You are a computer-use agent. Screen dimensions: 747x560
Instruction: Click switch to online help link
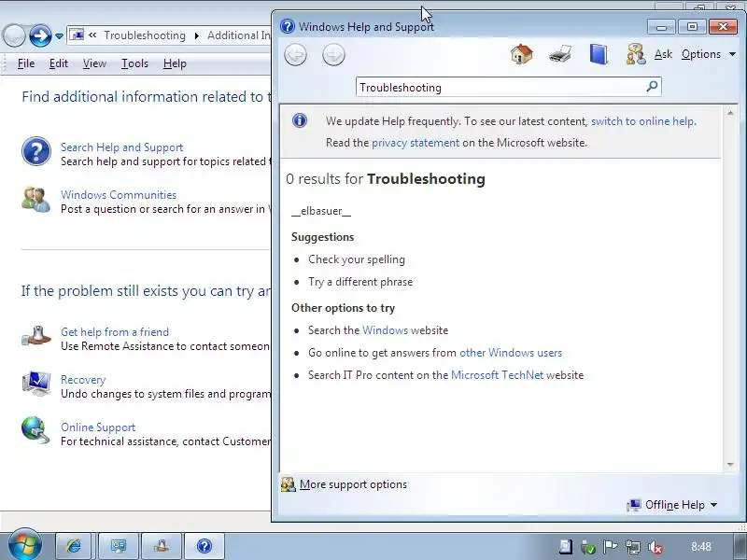click(643, 121)
